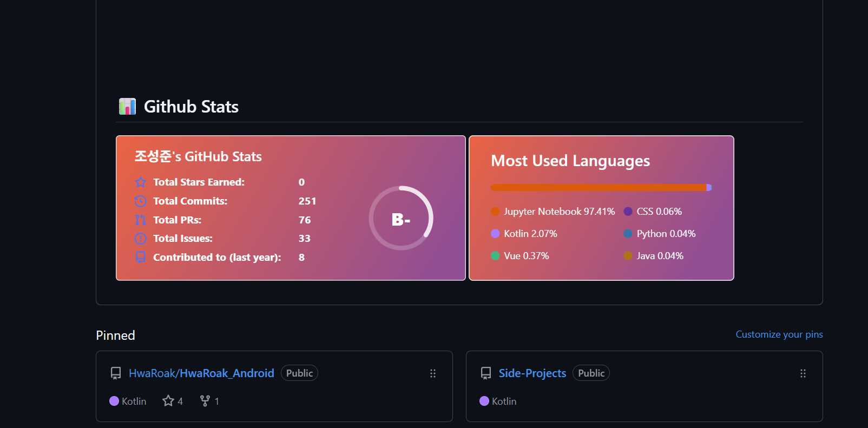
Task: Click the issue icon beside Total Issues
Action: (141, 239)
